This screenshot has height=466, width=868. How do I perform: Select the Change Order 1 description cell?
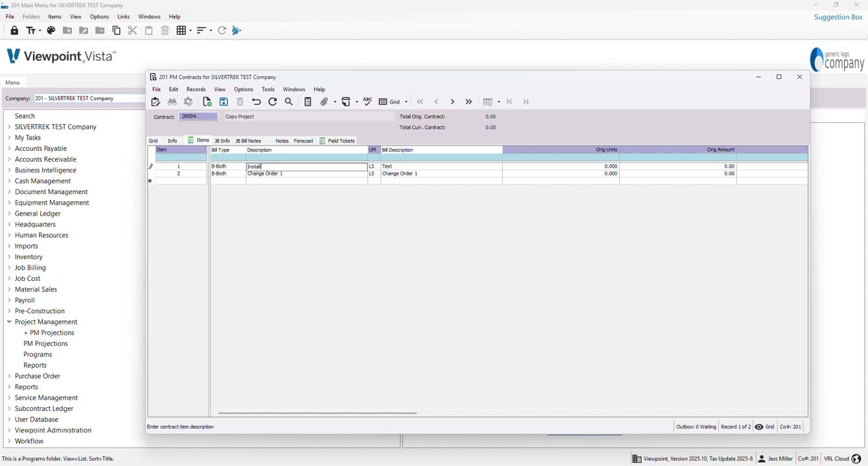click(x=306, y=173)
